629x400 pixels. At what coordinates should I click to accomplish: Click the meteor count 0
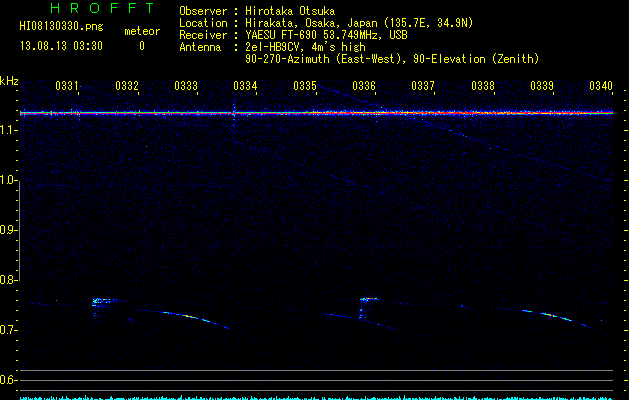point(142,46)
